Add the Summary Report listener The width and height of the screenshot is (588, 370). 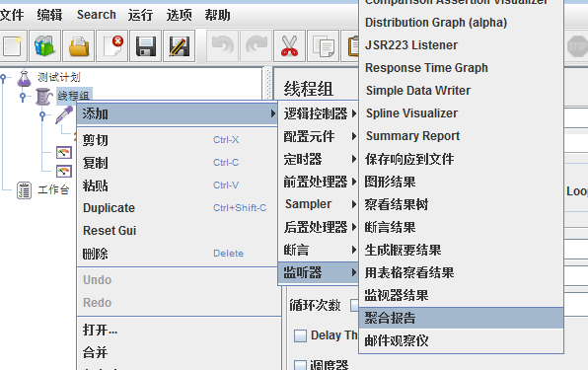click(x=462, y=136)
